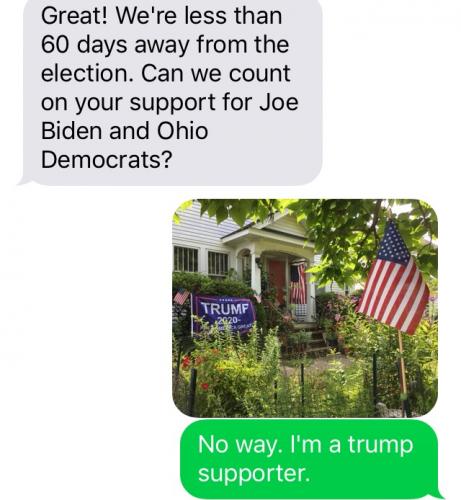
Task: Open the attached house photo
Action: [x=305, y=308]
